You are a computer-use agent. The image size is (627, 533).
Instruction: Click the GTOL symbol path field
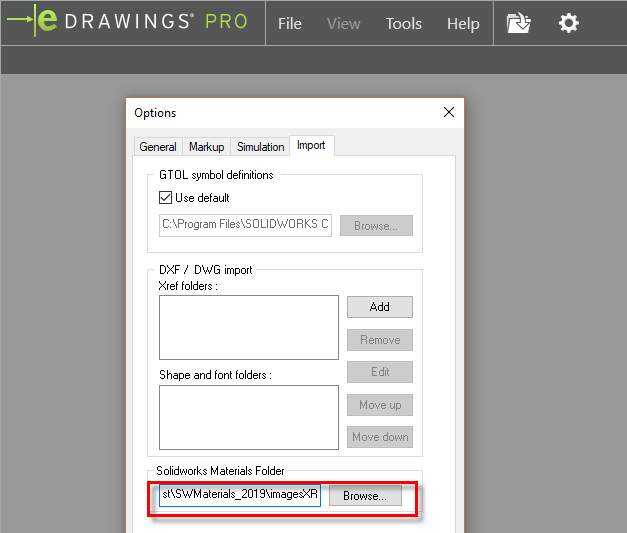pos(245,225)
